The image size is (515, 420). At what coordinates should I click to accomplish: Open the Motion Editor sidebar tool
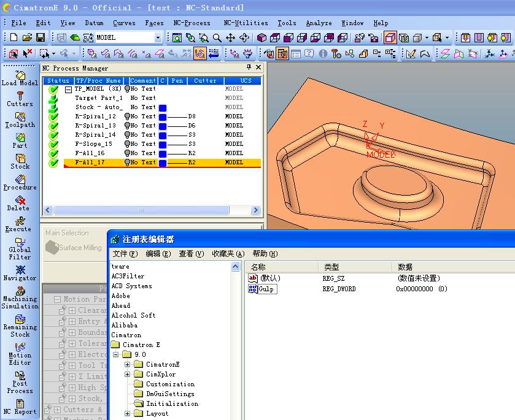coord(20,354)
